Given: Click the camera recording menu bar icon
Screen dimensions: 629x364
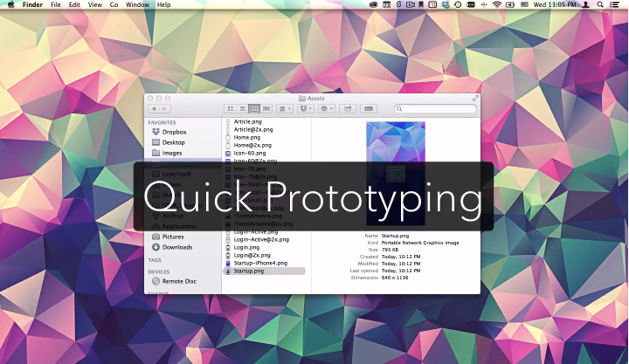Looking at the screenshot, I should [x=411, y=5].
